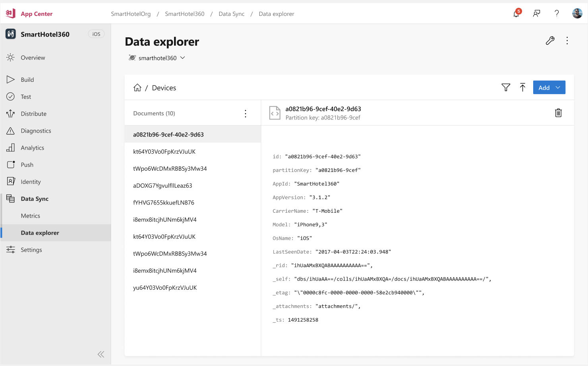Viewport: 588px width, 366px height.
Task: Open Metrics under Data Sync
Action: pyautogui.click(x=56, y=216)
